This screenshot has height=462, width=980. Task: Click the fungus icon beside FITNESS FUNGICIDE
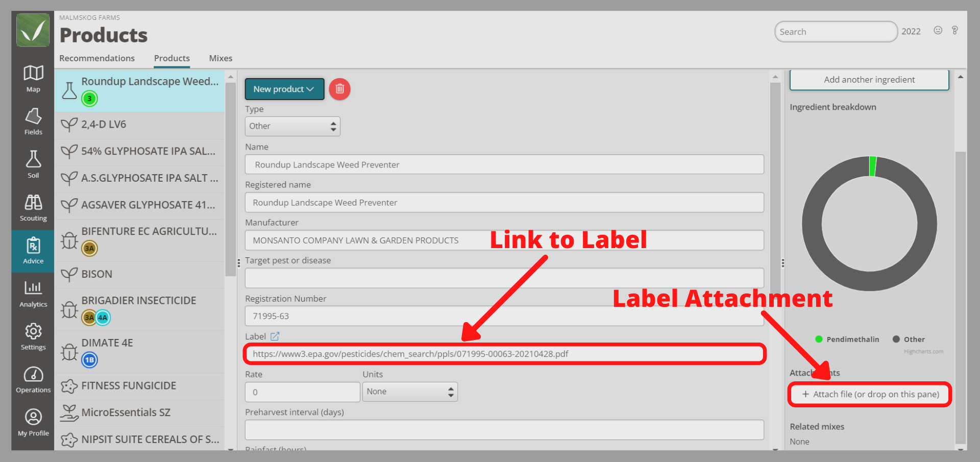69,386
